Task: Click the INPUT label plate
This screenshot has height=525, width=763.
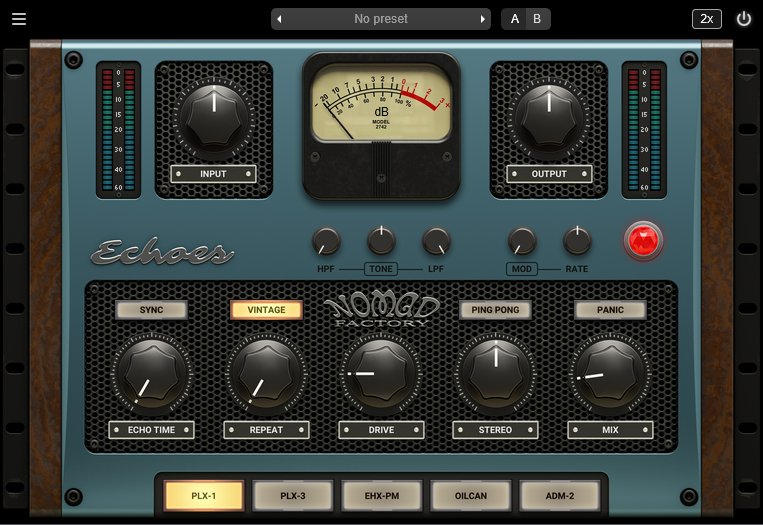Action: (213, 174)
